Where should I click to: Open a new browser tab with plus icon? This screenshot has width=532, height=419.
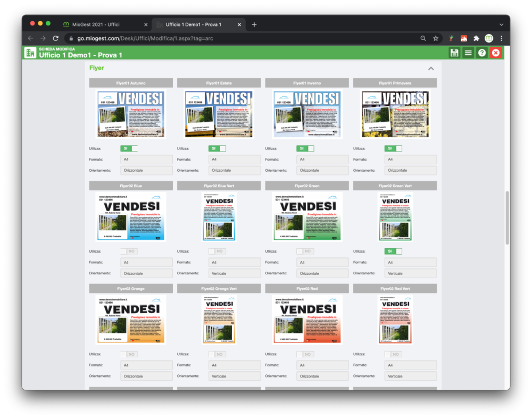[x=254, y=24]
